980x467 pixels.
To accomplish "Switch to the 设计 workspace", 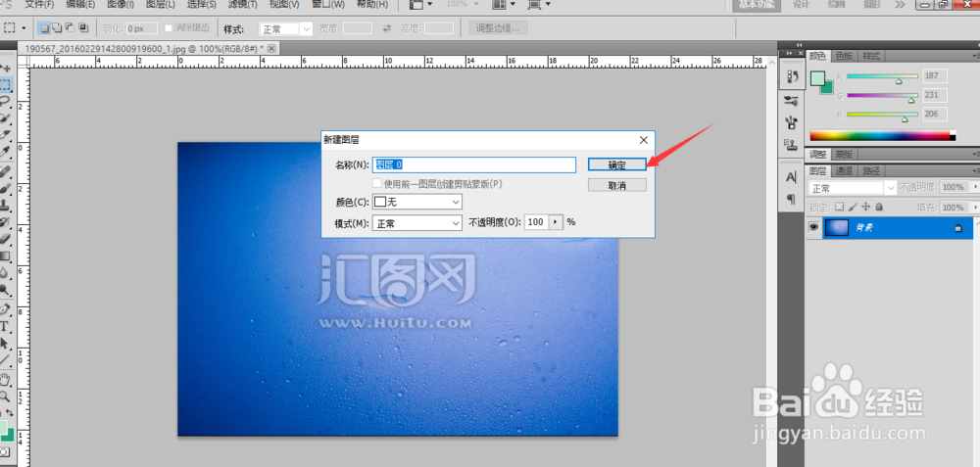I will [802, 4].
